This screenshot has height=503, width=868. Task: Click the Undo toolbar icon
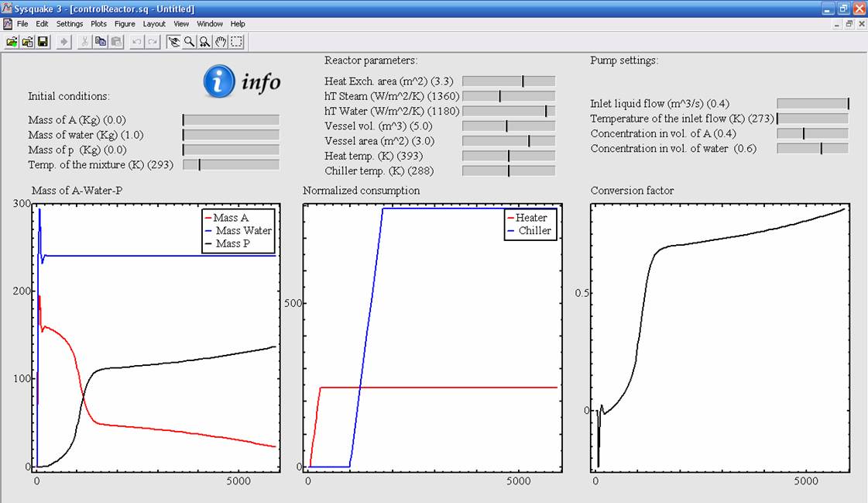coord(137,42)
